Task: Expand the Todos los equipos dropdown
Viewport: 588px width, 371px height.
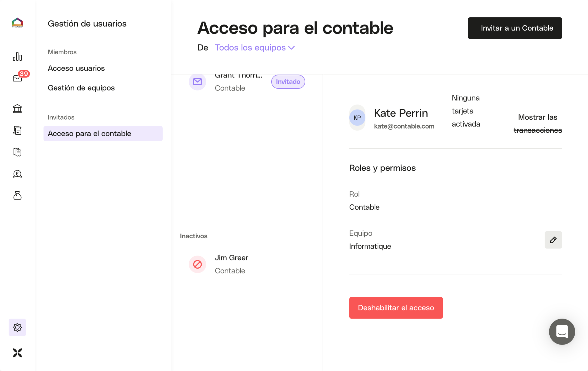Action: tap(255, 48)
